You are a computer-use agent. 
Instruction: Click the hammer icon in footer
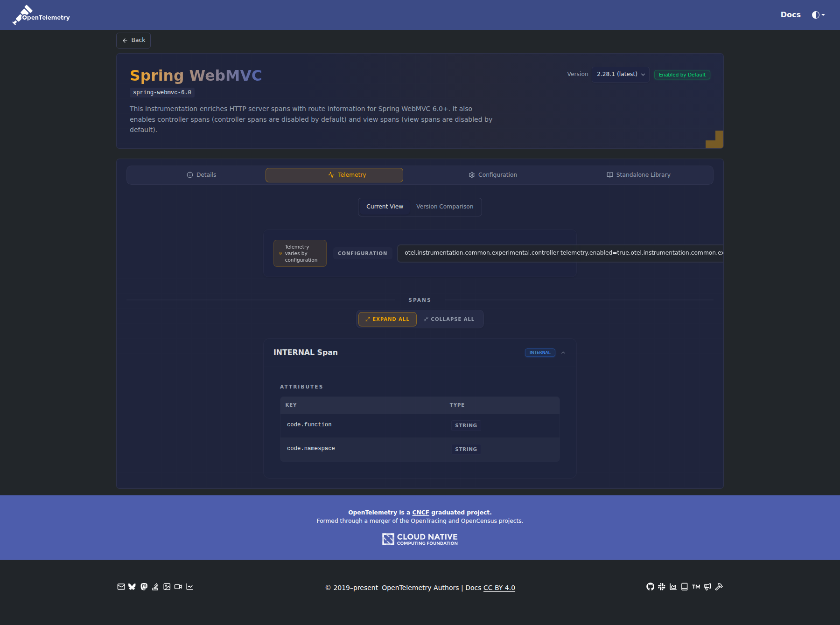point(719,587)
